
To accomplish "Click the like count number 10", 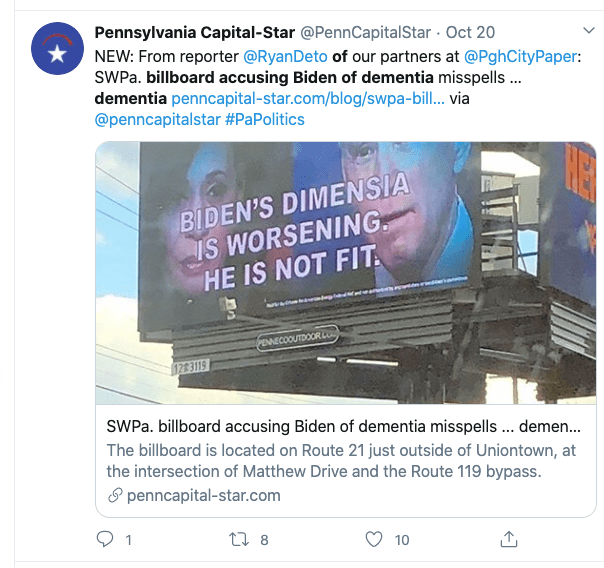I will coord(401,540).
